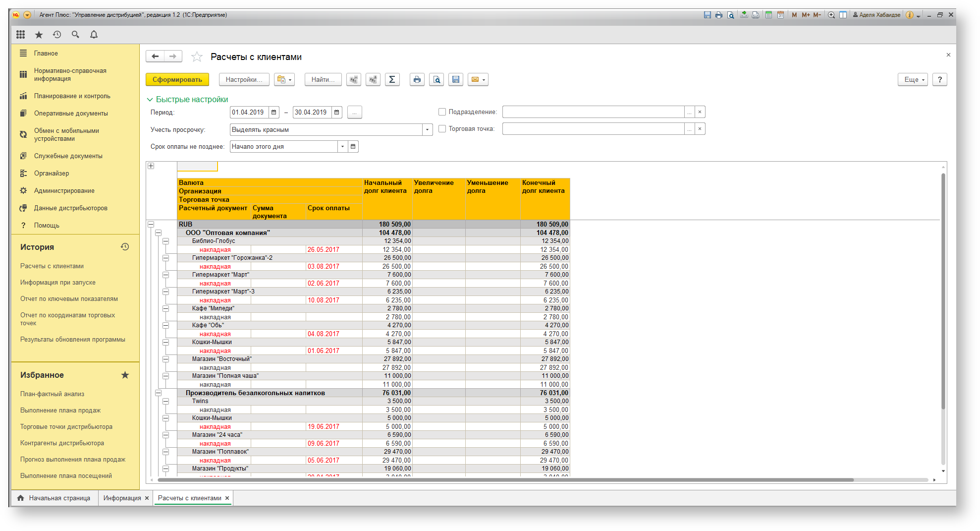
Task: Open the sections menu grid icon
Action: 20,34
